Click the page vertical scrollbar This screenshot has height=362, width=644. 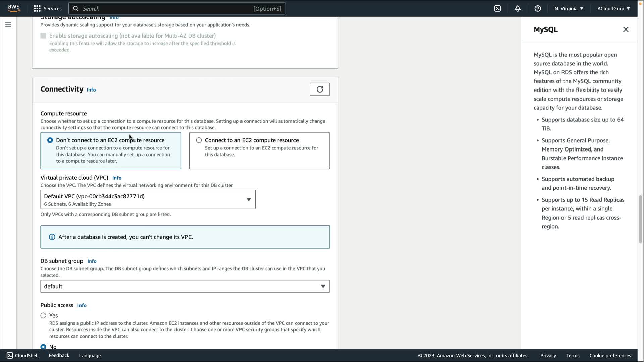pos(640,220)
